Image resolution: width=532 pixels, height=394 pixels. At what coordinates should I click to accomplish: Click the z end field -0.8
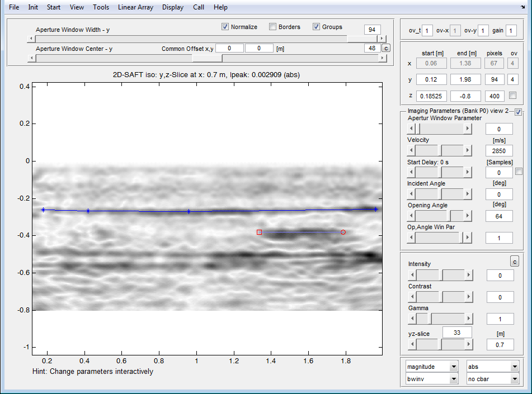click(x=465, y=96)
